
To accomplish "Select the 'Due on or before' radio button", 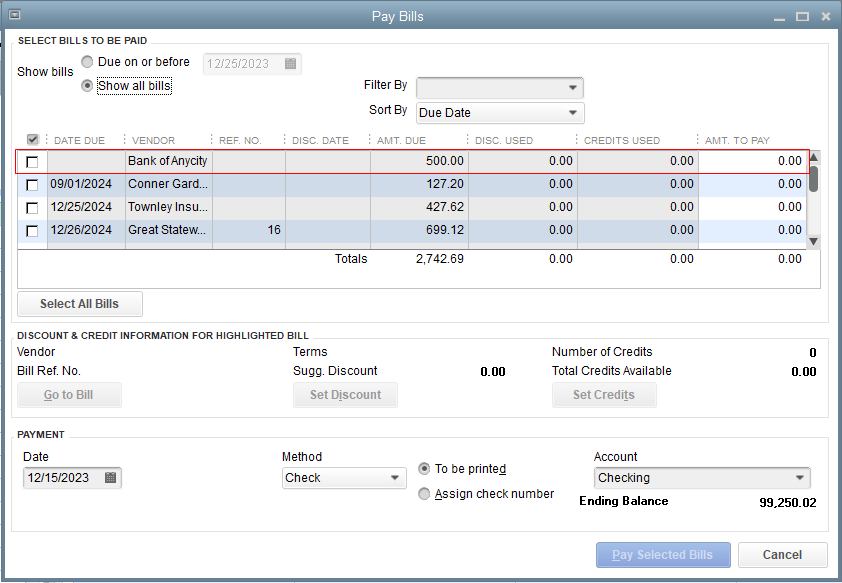I will [x=87, y=61].
